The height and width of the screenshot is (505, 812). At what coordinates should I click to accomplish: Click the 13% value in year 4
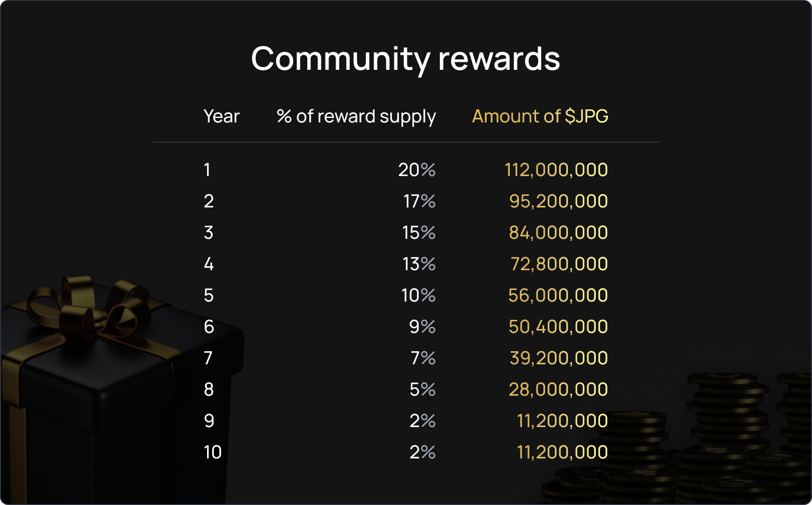pos(419,264)
